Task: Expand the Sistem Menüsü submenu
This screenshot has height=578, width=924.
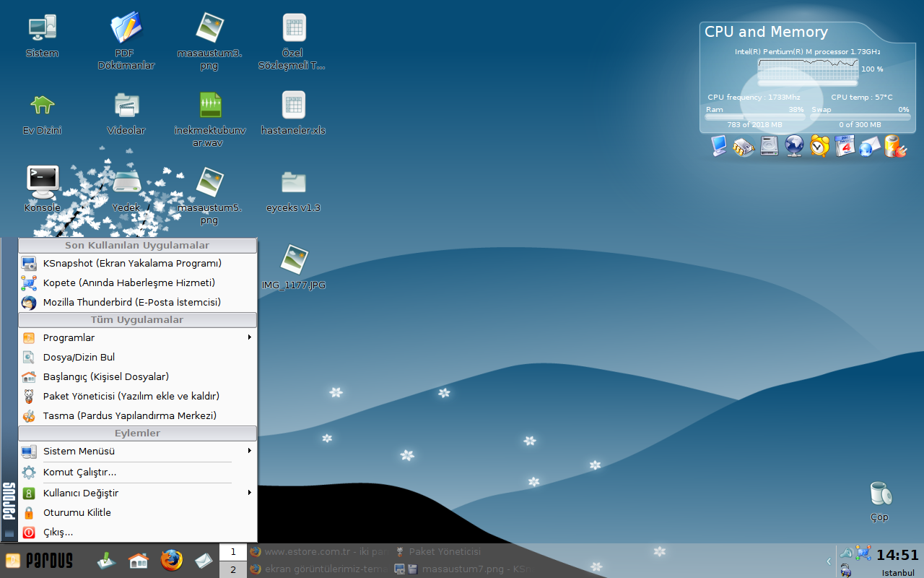Action: tap(138, 451)
